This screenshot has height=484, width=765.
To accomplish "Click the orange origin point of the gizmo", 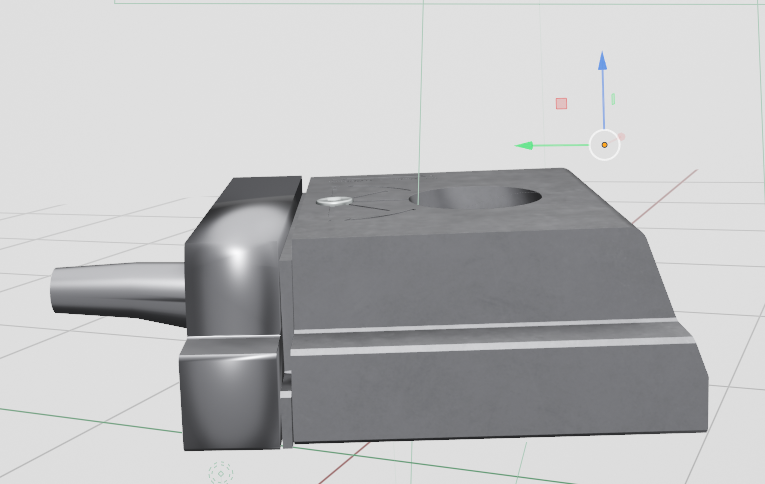I will (604, 145).
